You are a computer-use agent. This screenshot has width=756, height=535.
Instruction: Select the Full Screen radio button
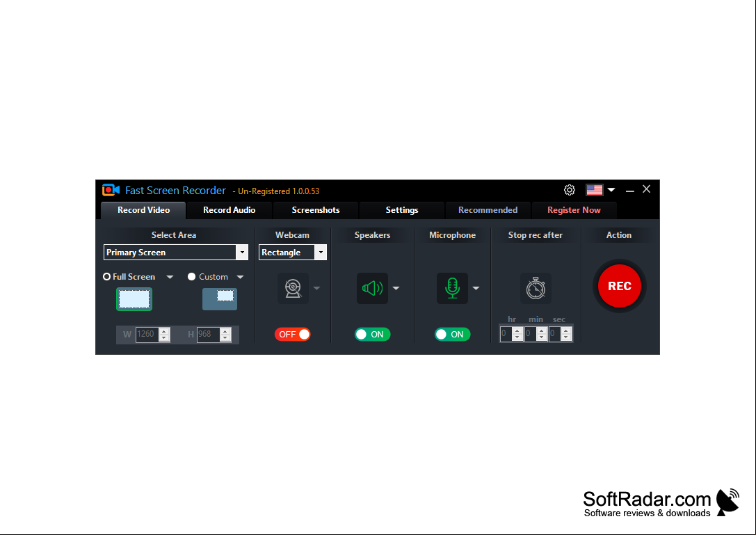pyautogui.click(x=106, y=277)
